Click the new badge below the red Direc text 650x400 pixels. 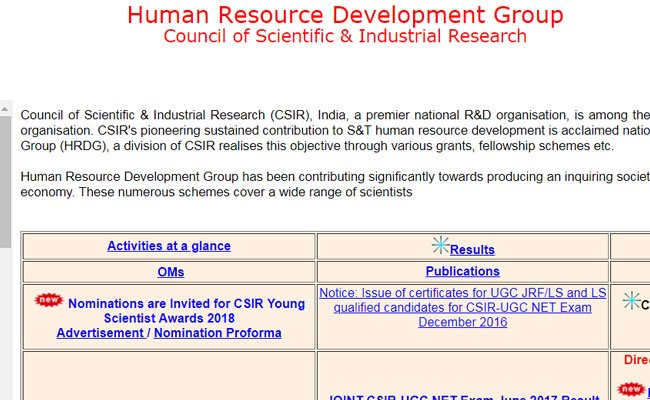[630, 389]
